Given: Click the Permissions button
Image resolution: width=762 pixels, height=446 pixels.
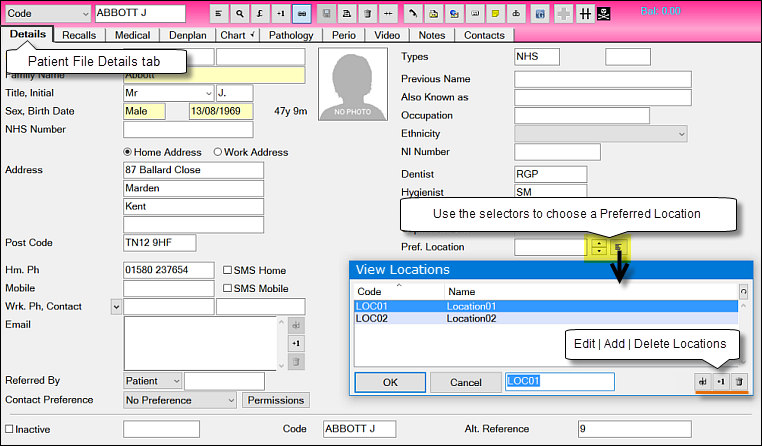Looking at the screenshot, I should 276,400.
